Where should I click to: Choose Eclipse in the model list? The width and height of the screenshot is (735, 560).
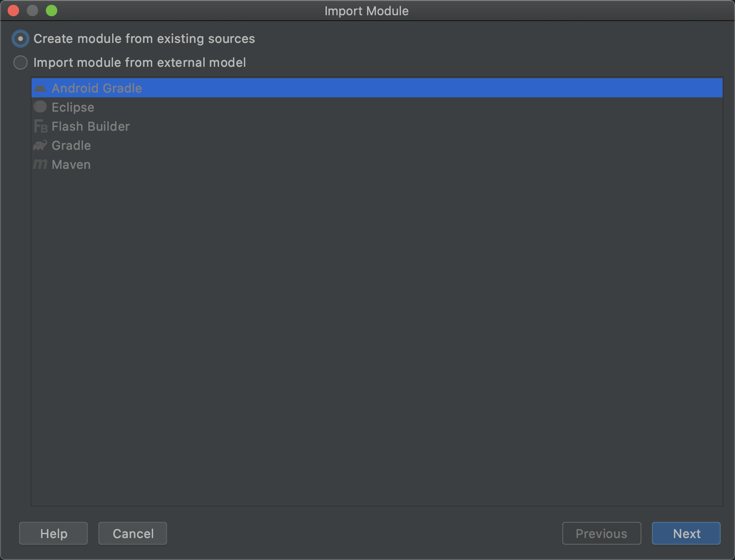coord(377,107)
